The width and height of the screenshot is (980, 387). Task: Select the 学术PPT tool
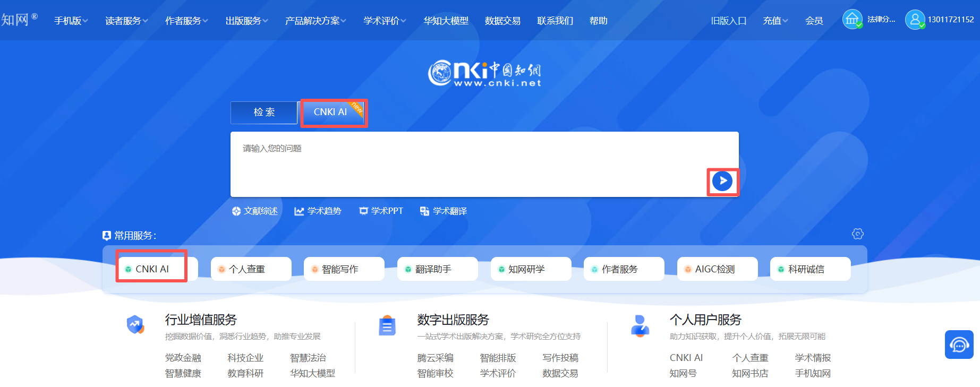pyautogui.click(x=381, y=211)
